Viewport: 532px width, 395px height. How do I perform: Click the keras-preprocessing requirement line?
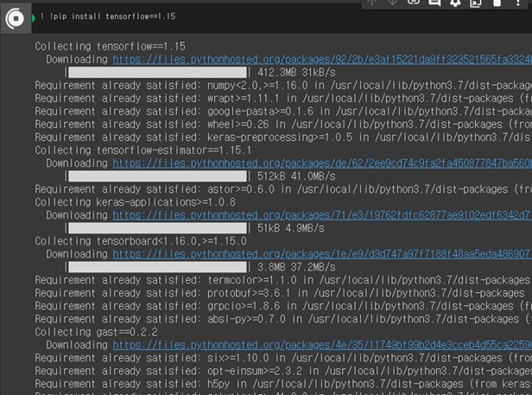(283, 137)
